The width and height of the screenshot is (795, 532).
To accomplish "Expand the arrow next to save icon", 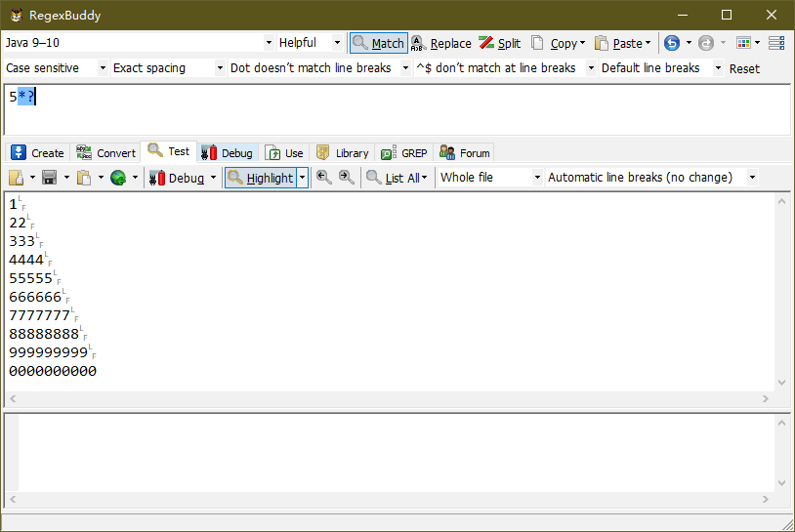I will coord(66,178).
